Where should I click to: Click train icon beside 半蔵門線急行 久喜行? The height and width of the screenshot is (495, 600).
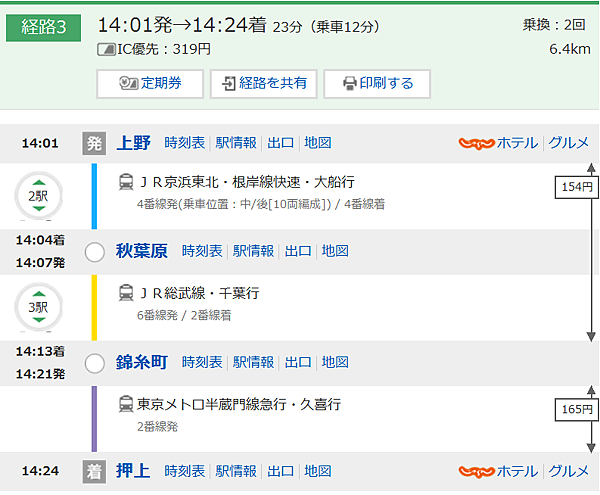click(x=126, y=404)
